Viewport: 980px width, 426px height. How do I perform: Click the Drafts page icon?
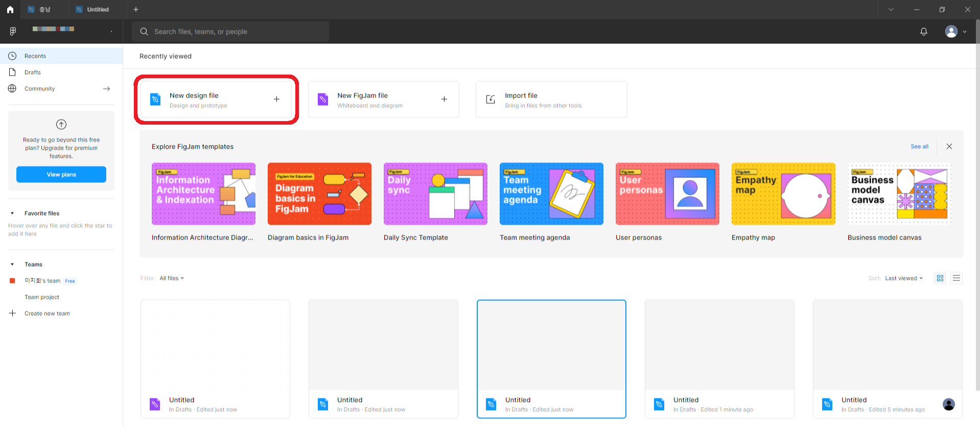coord(12,72)
